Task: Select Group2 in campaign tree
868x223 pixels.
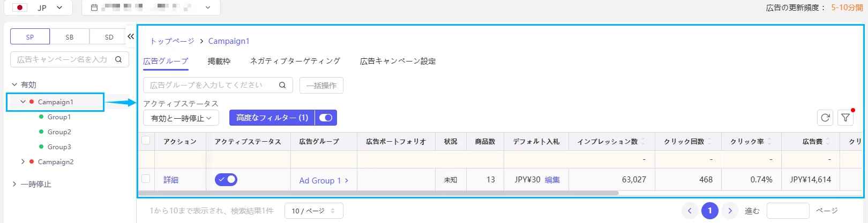Action: click(x=59, y=132)
